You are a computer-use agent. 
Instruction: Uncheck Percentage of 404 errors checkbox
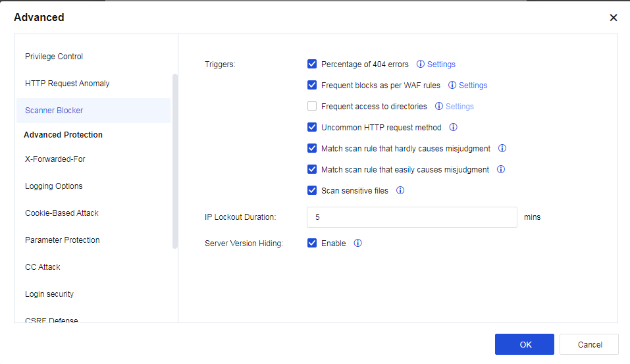(x=312, y=65)
